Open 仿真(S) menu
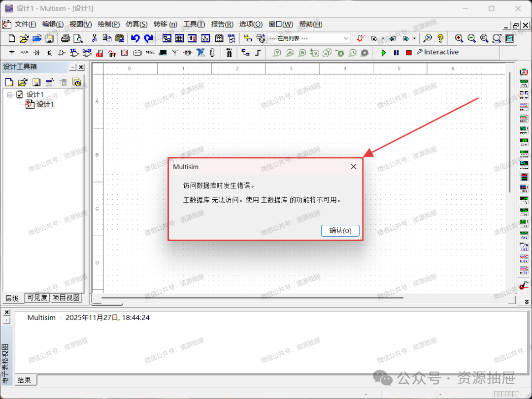532x399 pixels. 136,25
